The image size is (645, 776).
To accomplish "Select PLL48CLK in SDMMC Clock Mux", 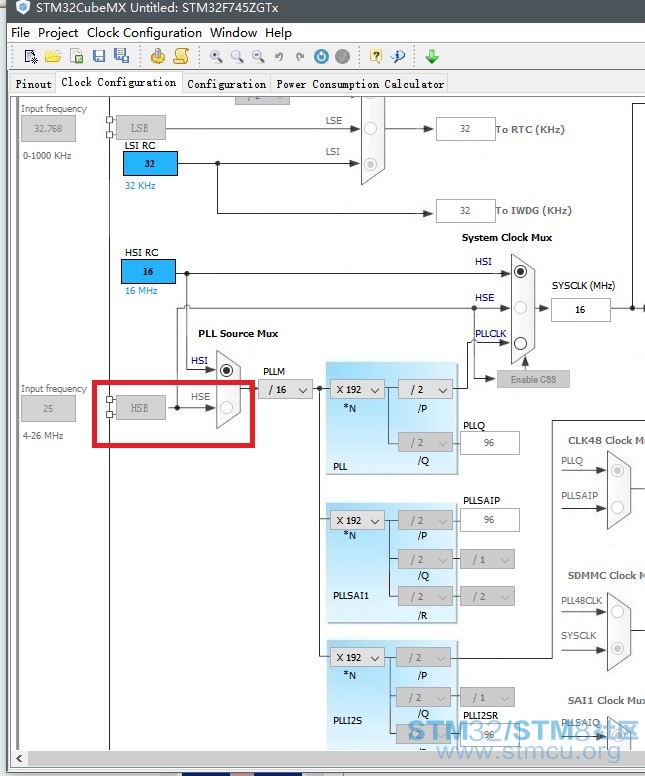I will 617,611.
